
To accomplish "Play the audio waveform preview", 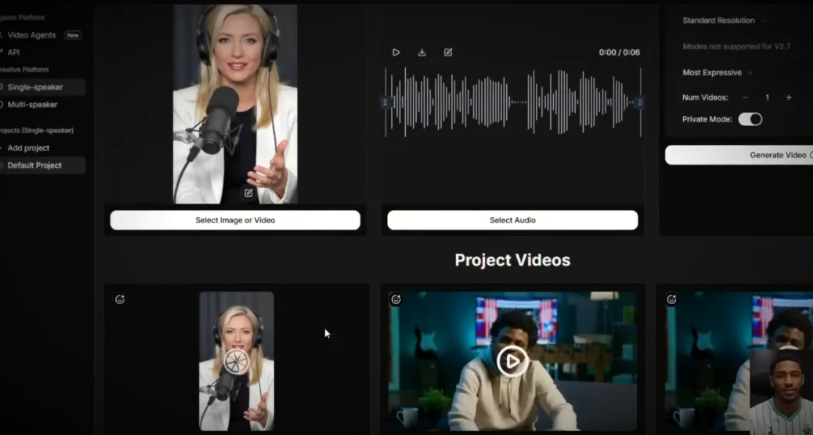I will (x=396, y=52).
